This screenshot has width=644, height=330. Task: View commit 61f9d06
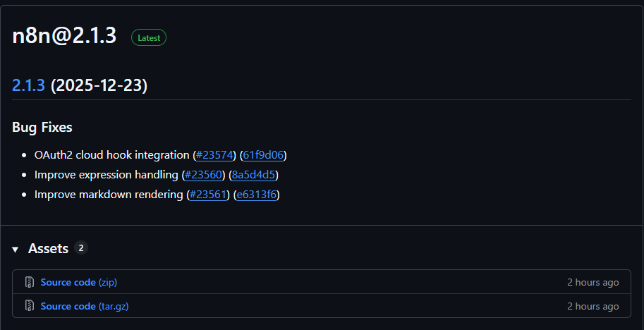(x=263, y=154)
